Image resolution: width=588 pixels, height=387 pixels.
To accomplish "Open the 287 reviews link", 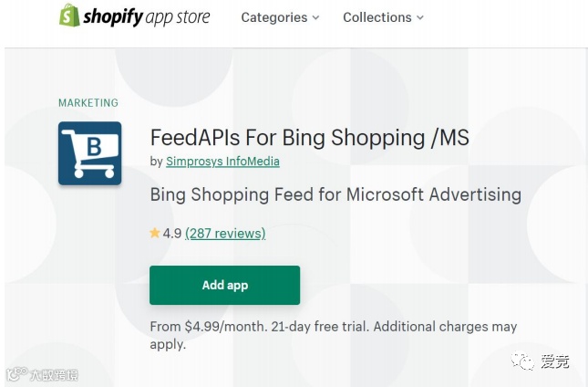I will pos(225,234).
